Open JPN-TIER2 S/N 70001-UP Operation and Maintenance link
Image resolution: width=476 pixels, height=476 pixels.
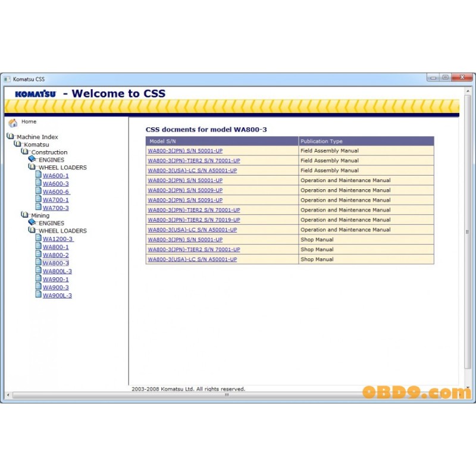tap(194, 210)
